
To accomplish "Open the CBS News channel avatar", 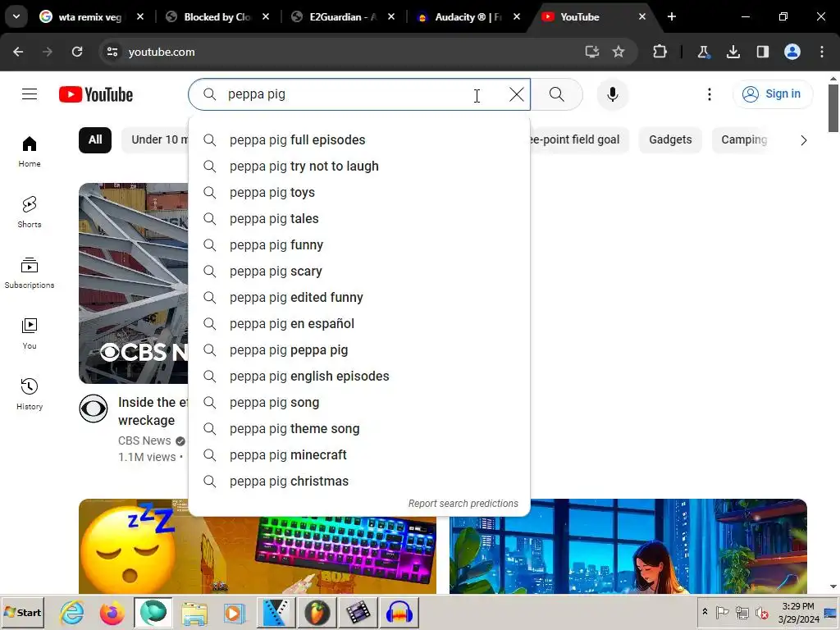I will tap(94, 409).
